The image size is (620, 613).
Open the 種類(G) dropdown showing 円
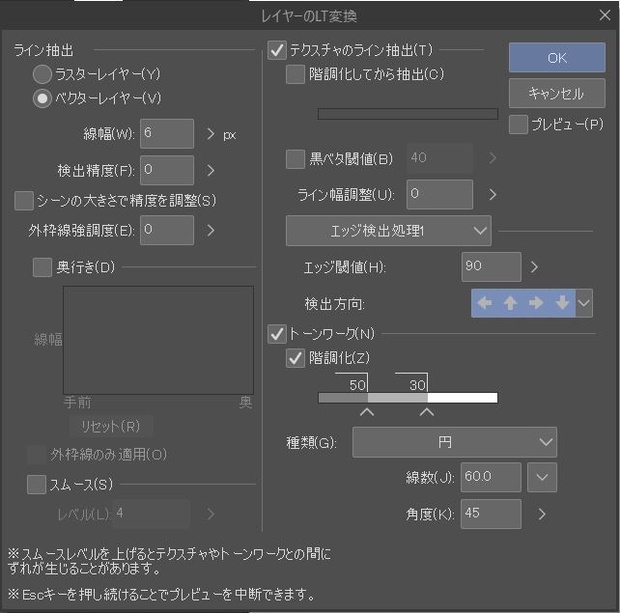pos(454,442)
